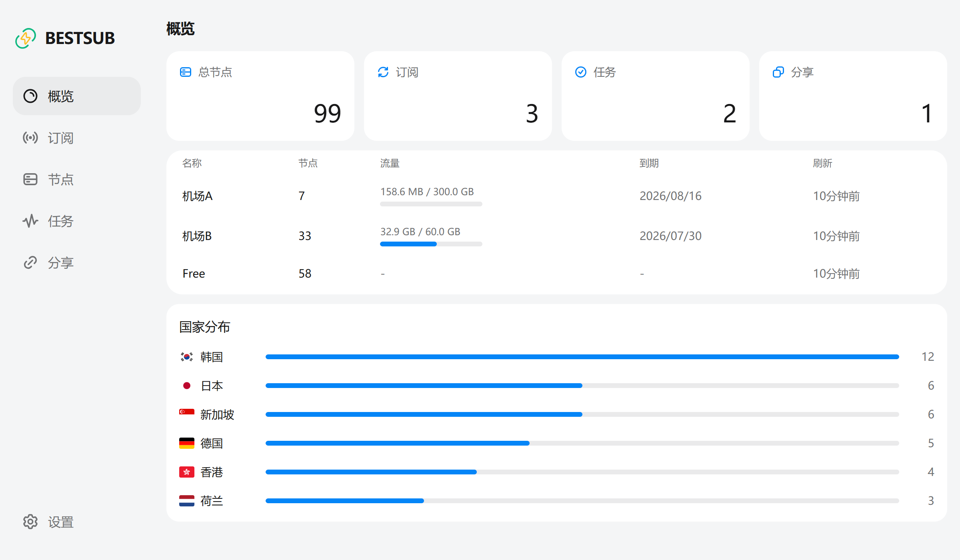Click the 德国 distribution bar
Viewport: 960px width, 560px height.
pos(582,443)
